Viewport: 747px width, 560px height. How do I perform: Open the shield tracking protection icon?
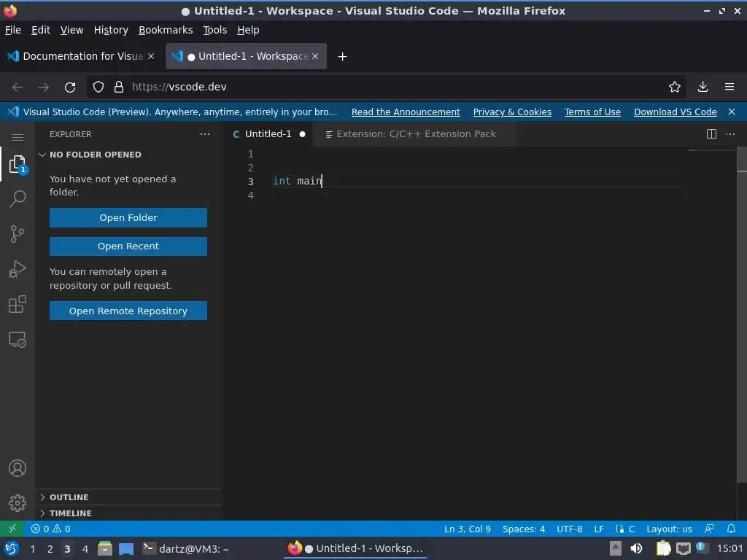[98, 87]
